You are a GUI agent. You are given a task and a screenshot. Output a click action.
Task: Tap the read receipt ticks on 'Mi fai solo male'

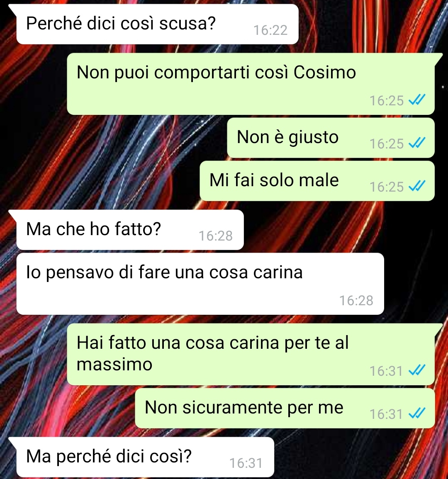coord(417,186)
